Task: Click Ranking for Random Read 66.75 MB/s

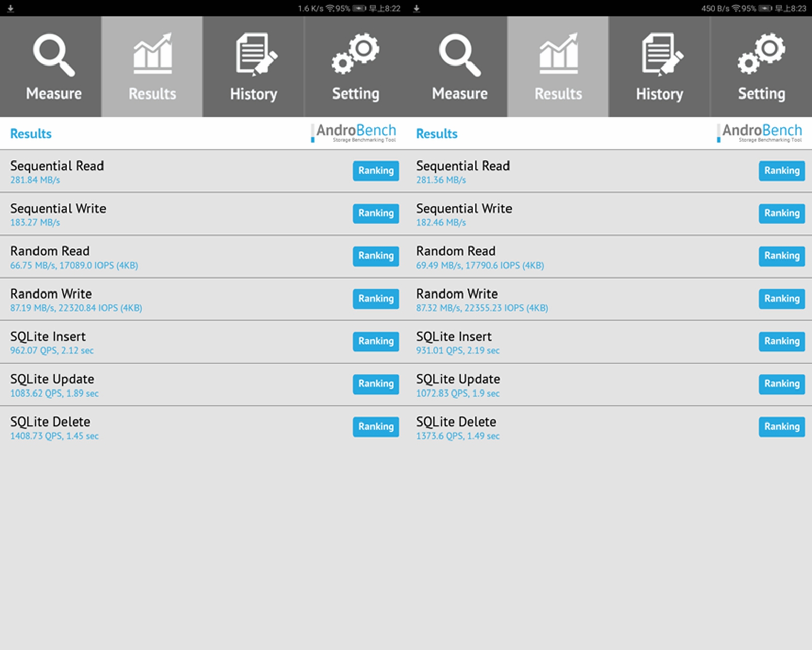Action: pyautogui.click(x=376, y=256)
